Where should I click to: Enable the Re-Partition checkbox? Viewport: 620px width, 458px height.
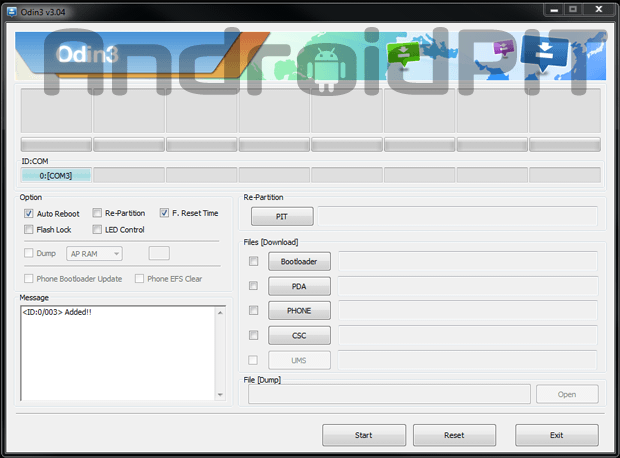point(97,213)
